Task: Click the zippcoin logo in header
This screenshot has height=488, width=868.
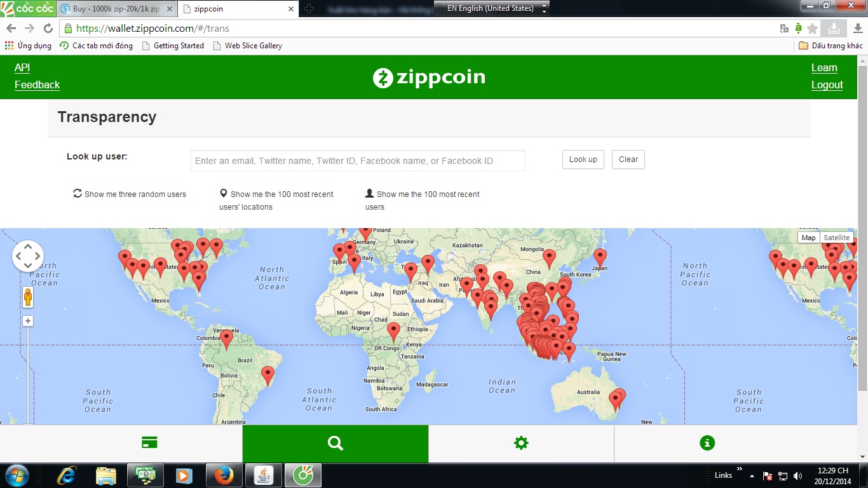Action: pos(429,78)
